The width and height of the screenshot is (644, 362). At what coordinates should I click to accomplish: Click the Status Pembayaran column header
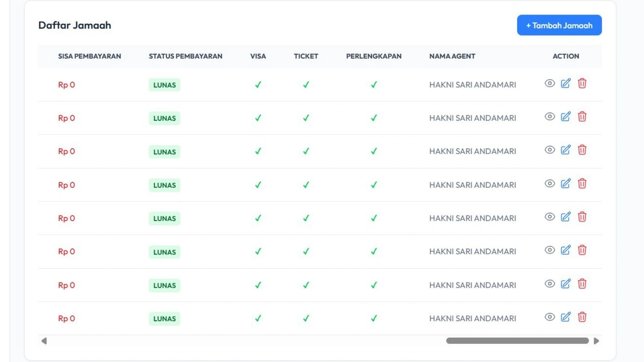tap(185, 56)
